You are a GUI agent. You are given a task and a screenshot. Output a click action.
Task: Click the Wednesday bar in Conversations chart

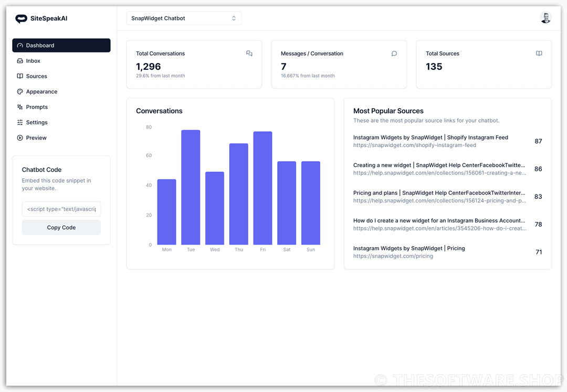tap(215, 208)
